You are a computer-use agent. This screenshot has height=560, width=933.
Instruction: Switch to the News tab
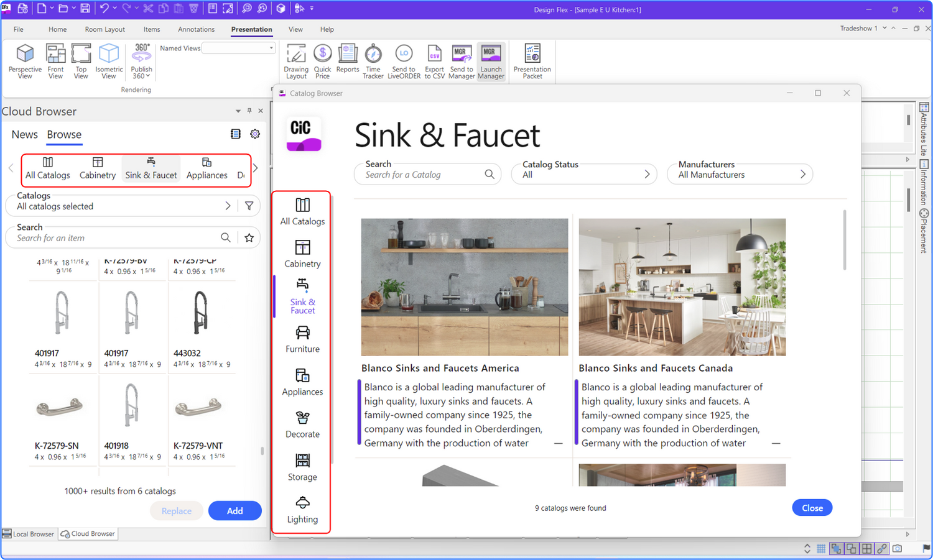tap(24, 135)
